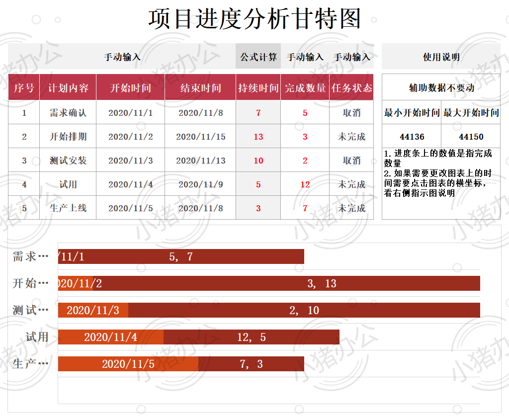Select task status of 生产上线 row
Image resolution: width=509 pixels, height=420 pixels.
(351, 208)
